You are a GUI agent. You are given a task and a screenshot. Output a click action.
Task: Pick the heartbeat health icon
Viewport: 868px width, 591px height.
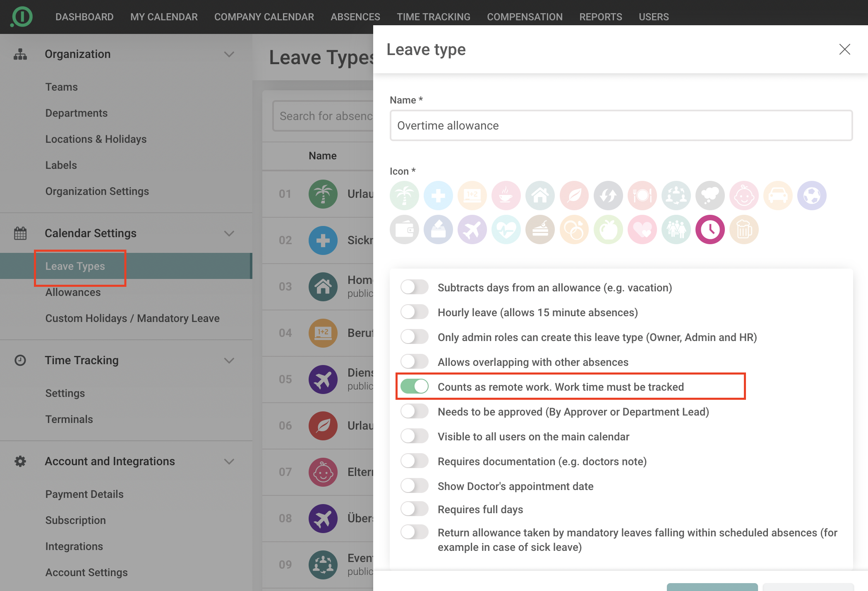coord(506,230)
